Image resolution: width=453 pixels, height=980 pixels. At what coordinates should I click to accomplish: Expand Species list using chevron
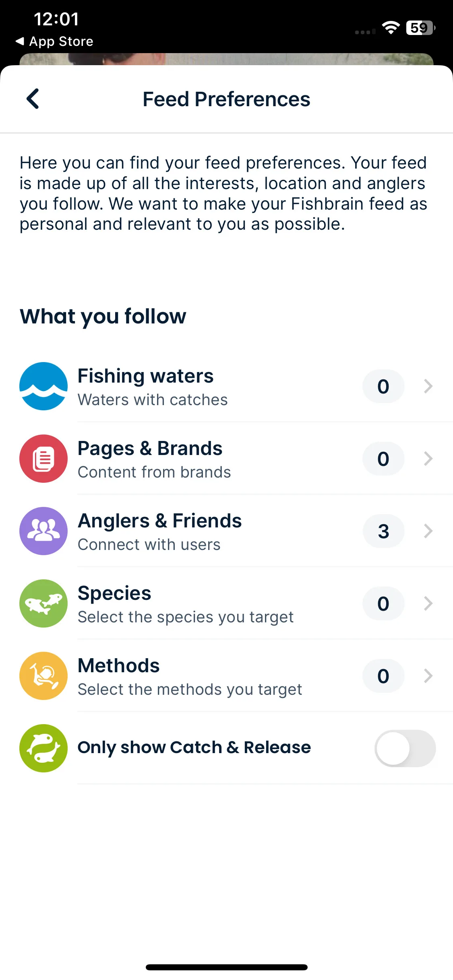(x=428, y=603)
